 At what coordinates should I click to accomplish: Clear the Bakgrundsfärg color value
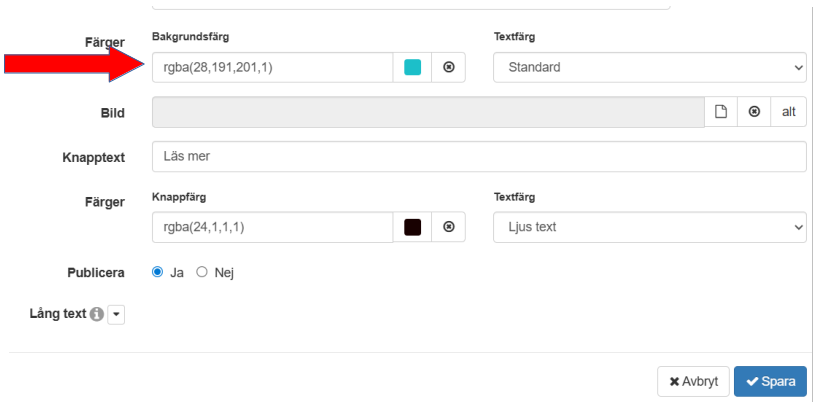coord(448,68)
